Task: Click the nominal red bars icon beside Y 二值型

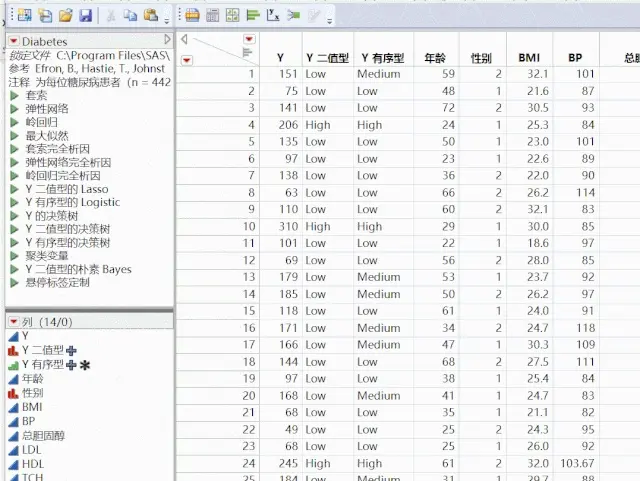Action: point(13,350)
